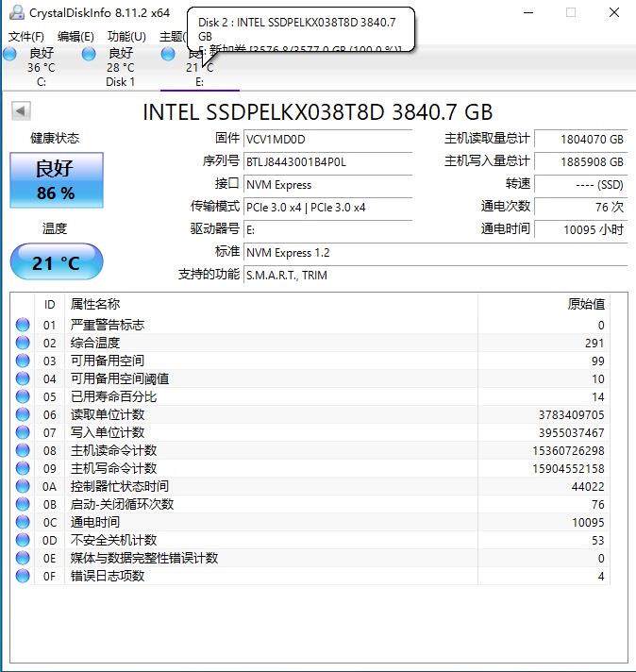Click status orb for 0A 控制器忙状态时间

23,486
